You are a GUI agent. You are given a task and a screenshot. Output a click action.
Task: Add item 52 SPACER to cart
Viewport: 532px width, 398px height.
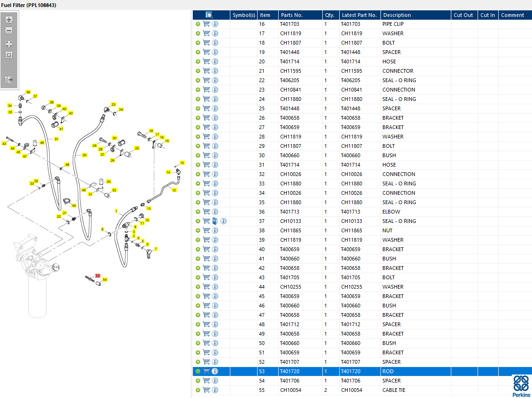coord(206,362)
